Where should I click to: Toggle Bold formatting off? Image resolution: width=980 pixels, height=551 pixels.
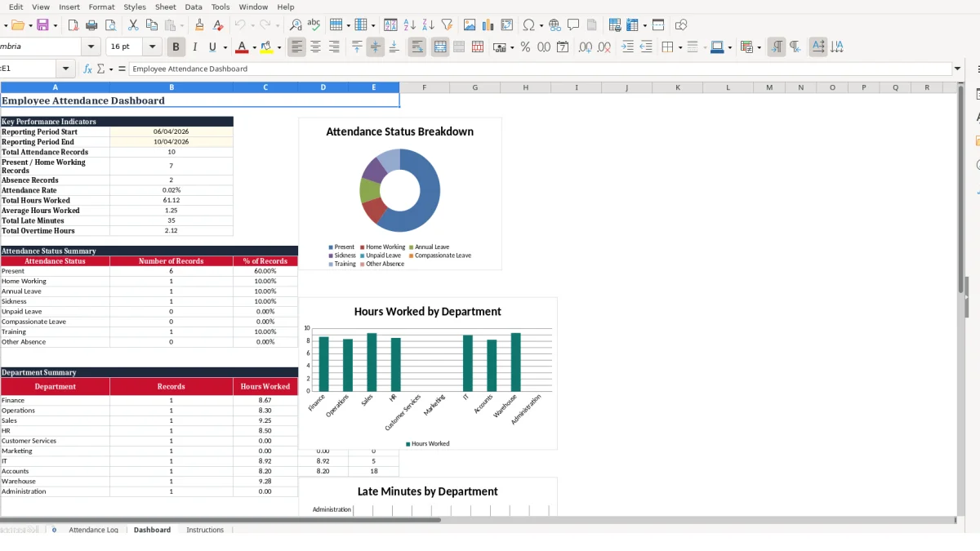pos(176,47)
